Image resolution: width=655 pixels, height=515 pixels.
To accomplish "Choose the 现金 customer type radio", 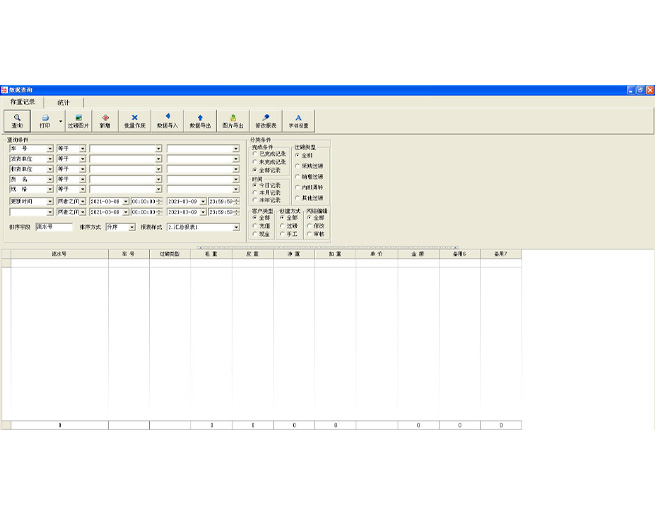I will [x=253, y=233].
